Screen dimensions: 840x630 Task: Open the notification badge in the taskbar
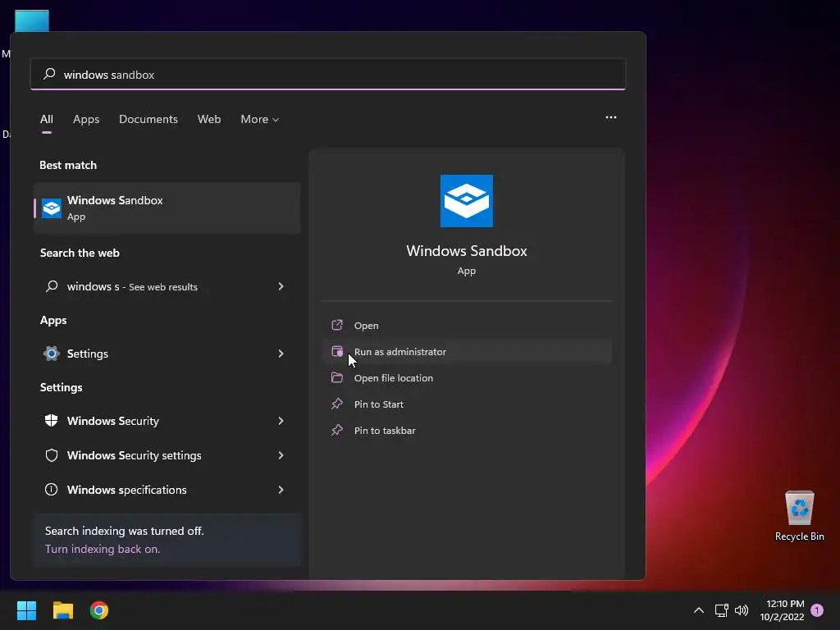pyautogui.click(x=817, y=610)
